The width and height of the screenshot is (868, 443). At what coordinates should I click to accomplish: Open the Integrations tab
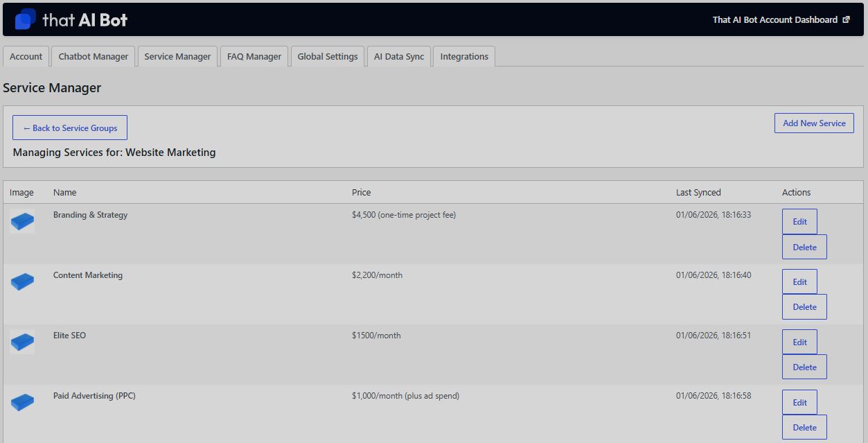(464, 56)
